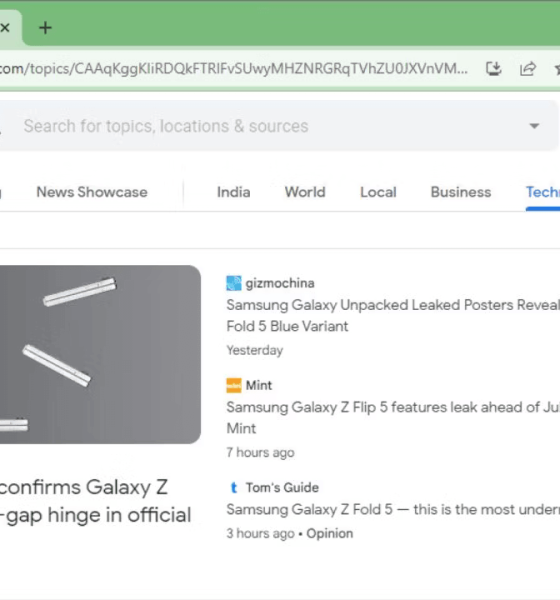Screen dimensions: 560x600
Task: Click the install app icon in address bar
Action: pyautogui.click(x=493, y=69)
